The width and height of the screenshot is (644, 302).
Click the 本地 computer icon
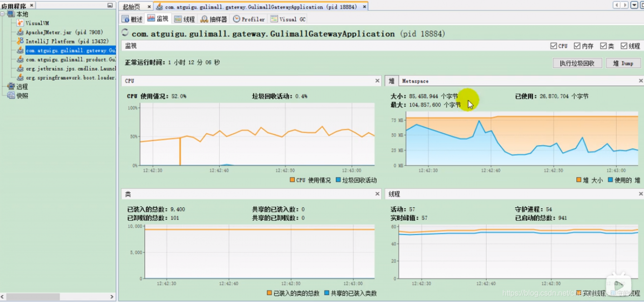click(11, 14)
